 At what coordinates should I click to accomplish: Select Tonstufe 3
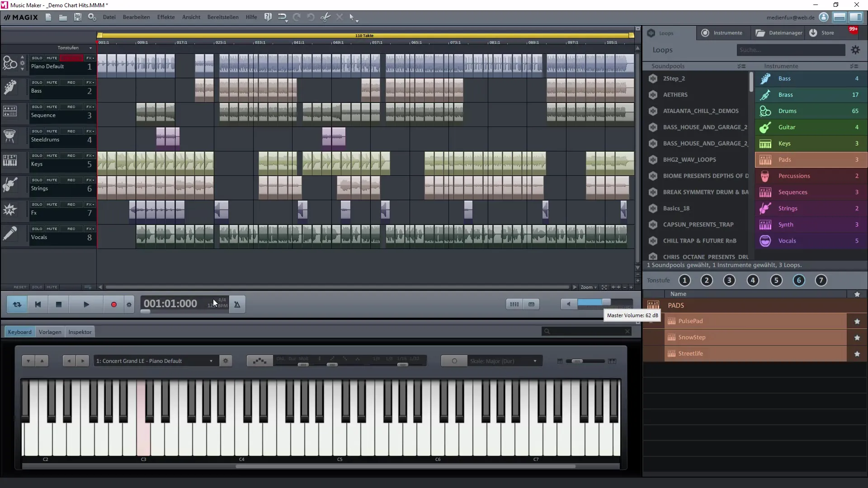click(729, 281)
